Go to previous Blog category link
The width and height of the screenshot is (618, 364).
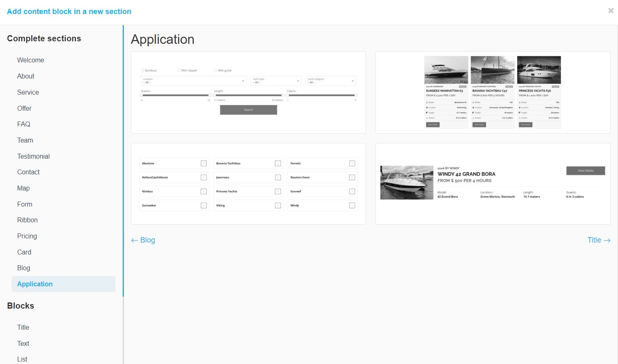143,240
